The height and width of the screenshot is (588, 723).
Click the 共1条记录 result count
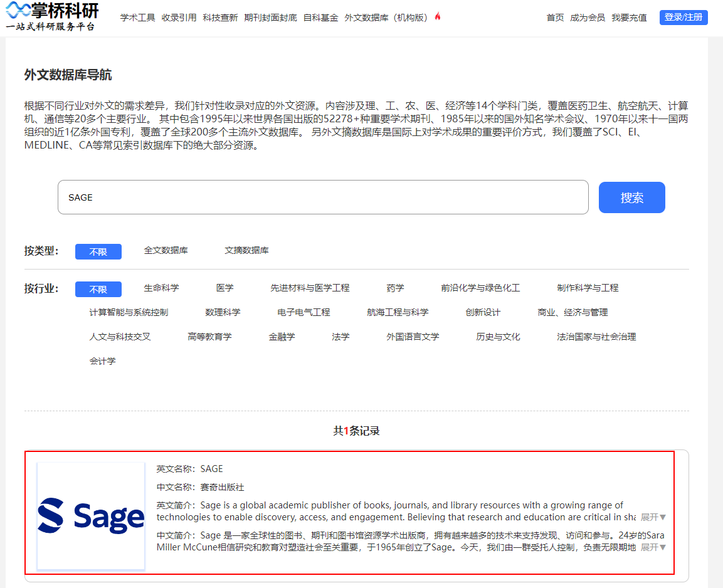tap(356, 431)
